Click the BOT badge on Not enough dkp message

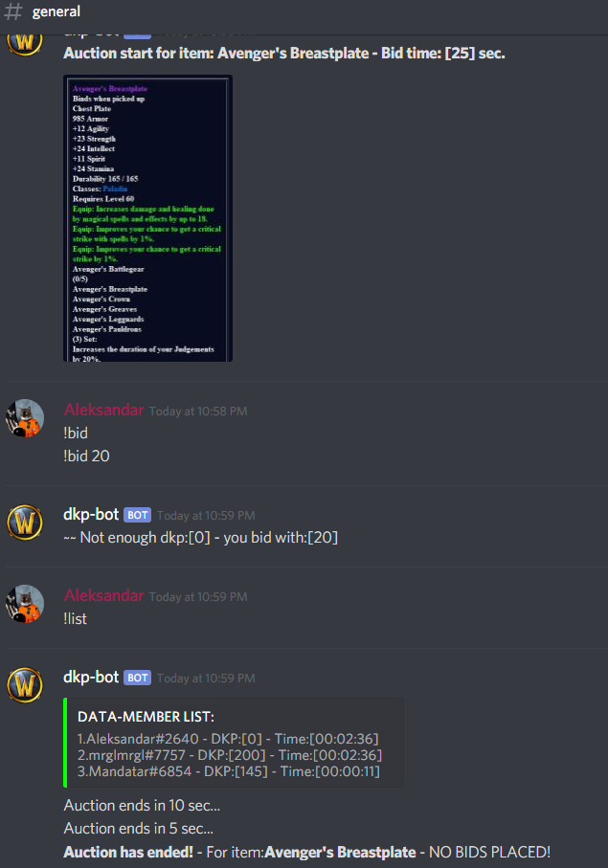click(x=137, y=516)
